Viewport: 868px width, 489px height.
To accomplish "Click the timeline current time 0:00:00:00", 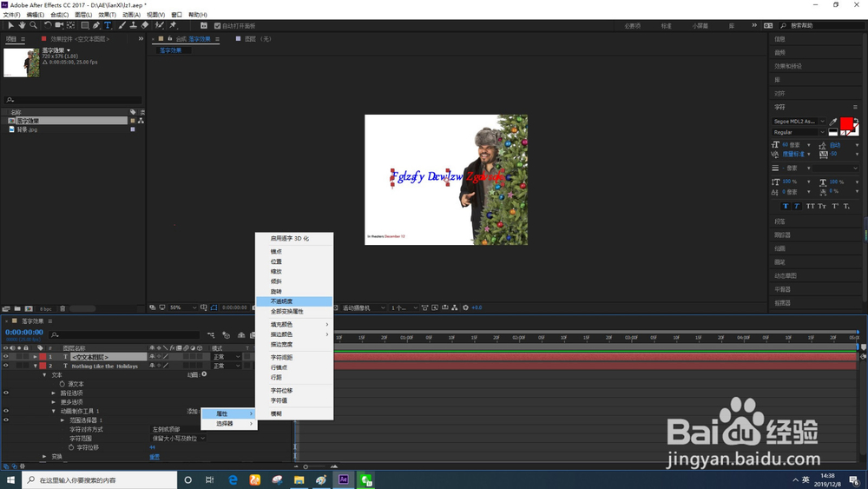I will [23, 333].
